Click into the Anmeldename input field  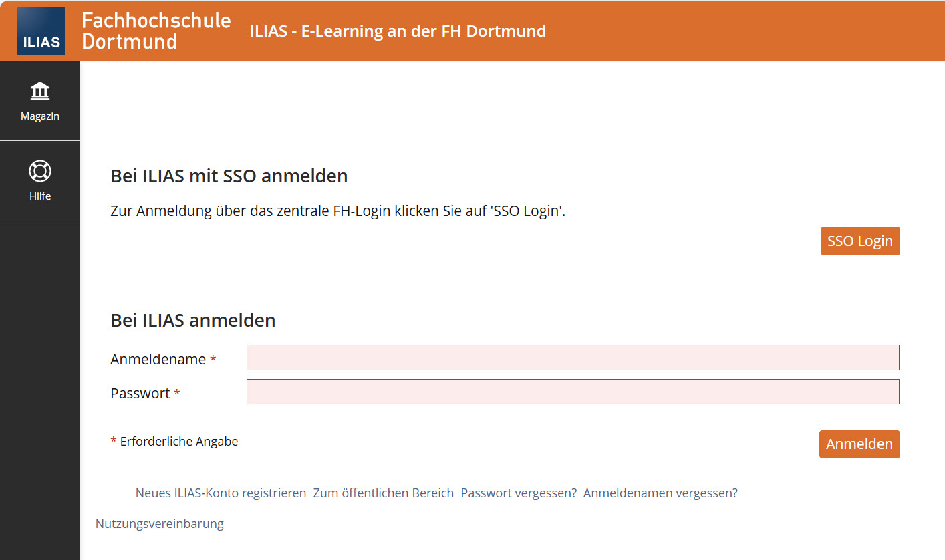point(573,358)
